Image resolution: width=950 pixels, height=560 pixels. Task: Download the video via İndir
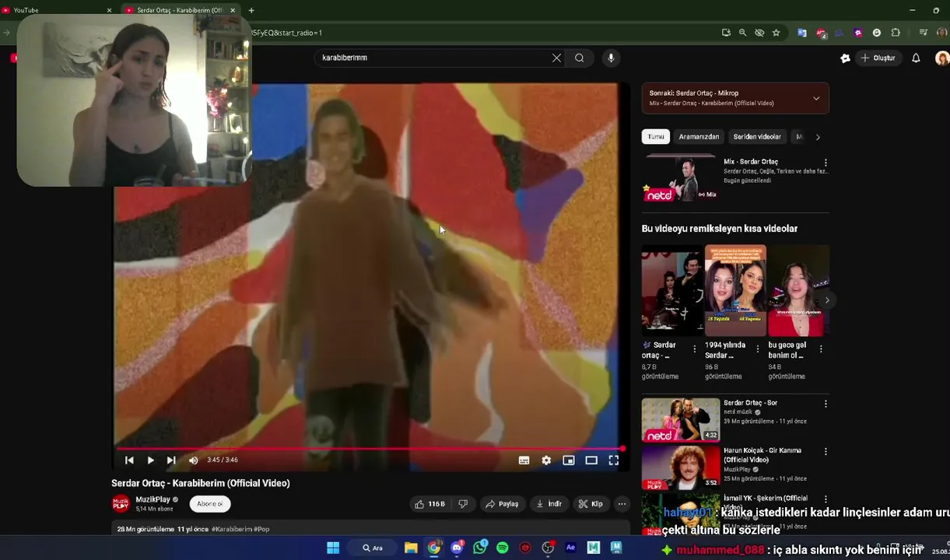(x=549, y=504)
